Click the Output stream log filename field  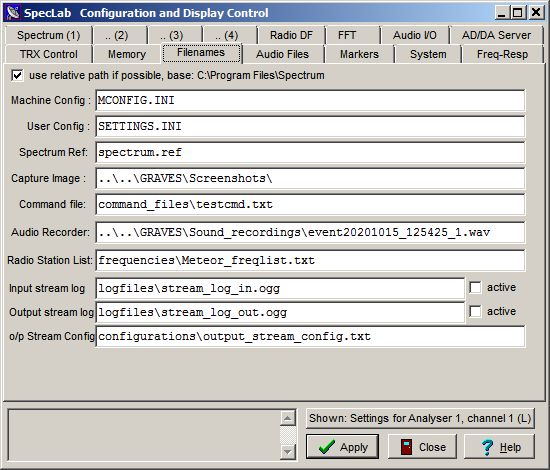coord(280,312)
